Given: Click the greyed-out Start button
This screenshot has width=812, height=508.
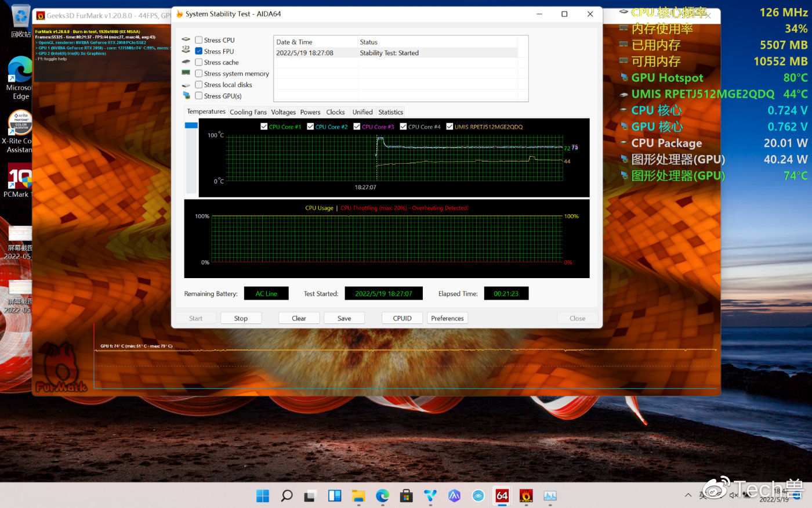Looking at the screenshot, I should pos(195,318).
